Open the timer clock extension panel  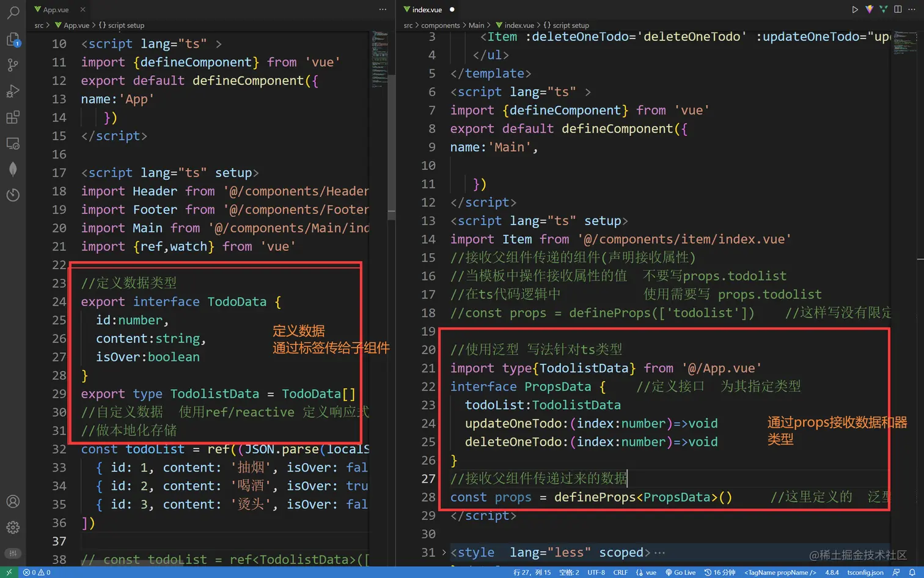(x=13, y=195)
